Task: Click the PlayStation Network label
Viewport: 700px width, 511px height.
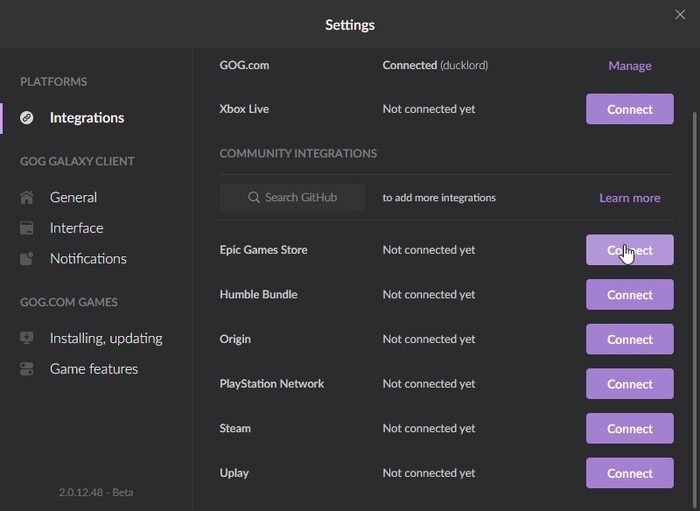Action: click(272, 384)
